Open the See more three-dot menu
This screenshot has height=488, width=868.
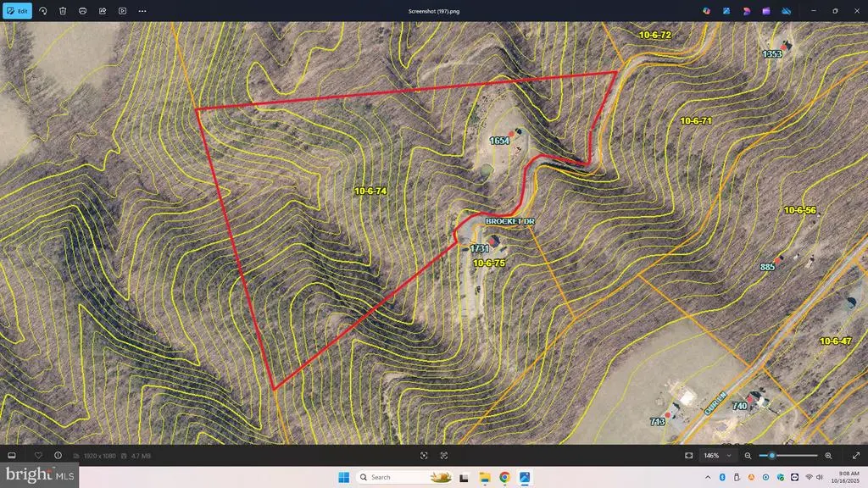(142, 11)
